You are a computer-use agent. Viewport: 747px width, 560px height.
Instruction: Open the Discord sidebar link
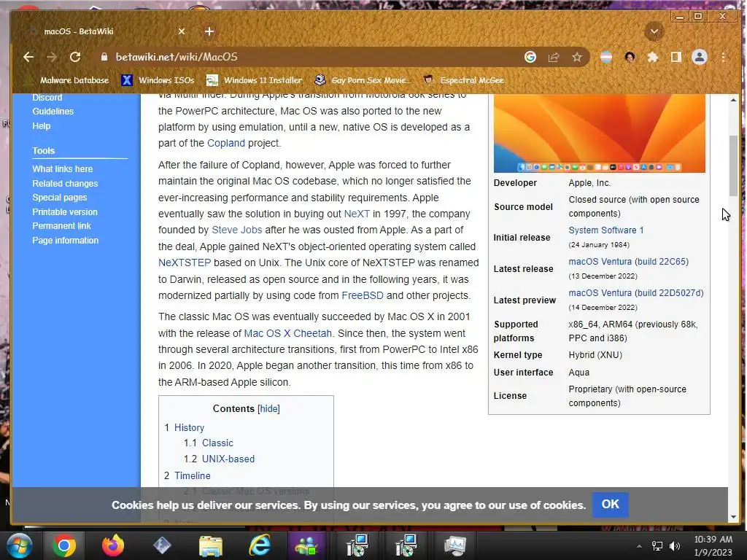(x=47, y=98)
